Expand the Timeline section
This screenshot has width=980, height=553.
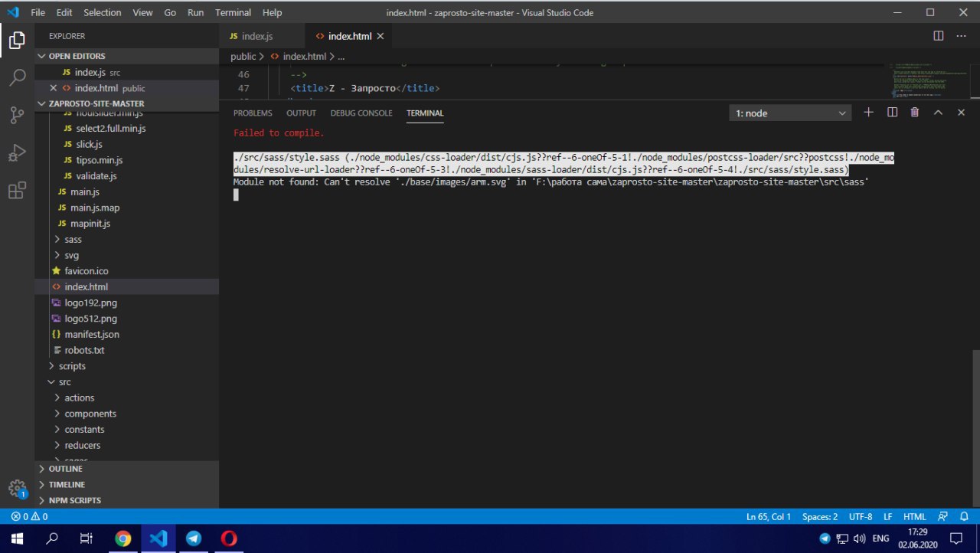point(126,485)
